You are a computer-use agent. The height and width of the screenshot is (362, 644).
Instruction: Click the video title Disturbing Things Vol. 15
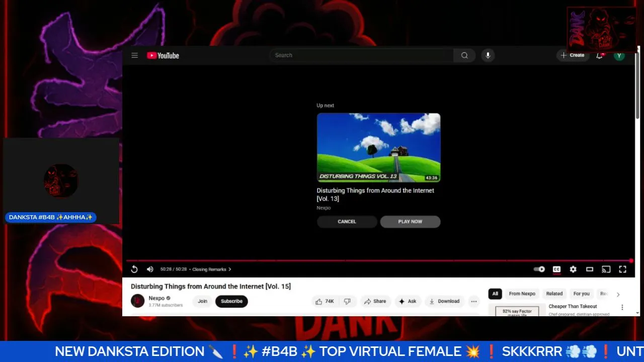[211, 286]
